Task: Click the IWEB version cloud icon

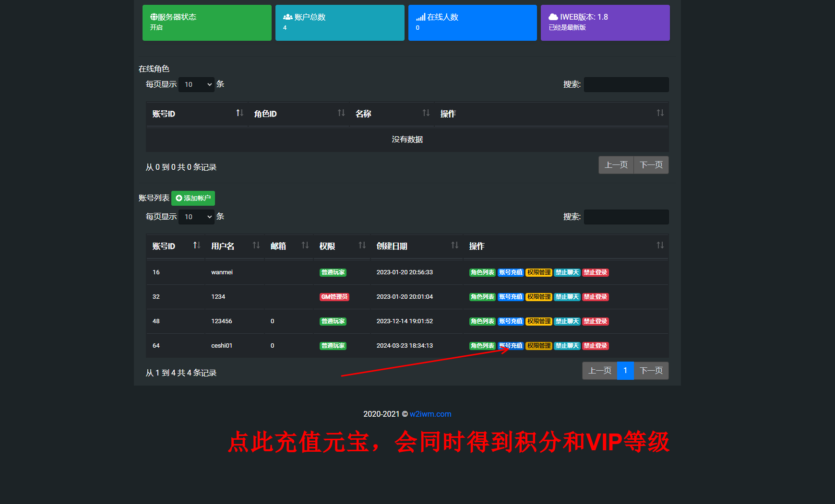Action: 553,17
